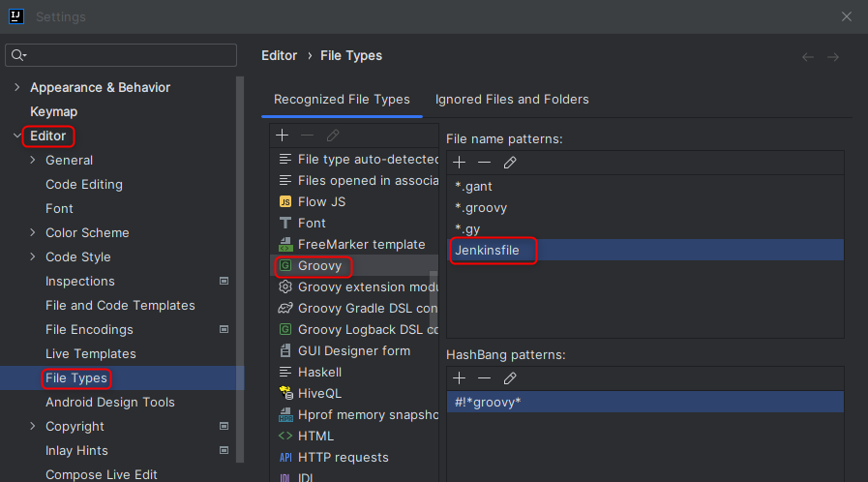Viewport: 868px width, 482px height.
Task: Click the IntelliJ IDEA logo icon
Action: pyautogui.click(x=16, y=16)
